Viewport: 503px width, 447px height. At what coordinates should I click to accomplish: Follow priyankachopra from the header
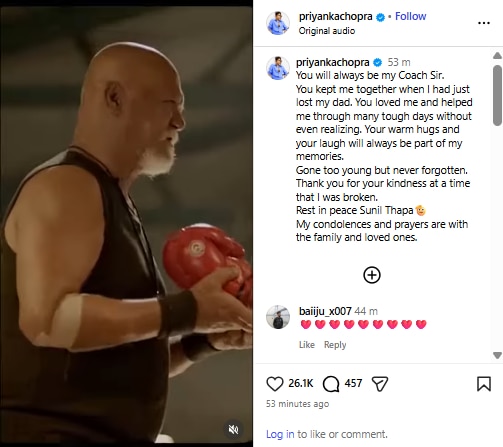[410, 16]
